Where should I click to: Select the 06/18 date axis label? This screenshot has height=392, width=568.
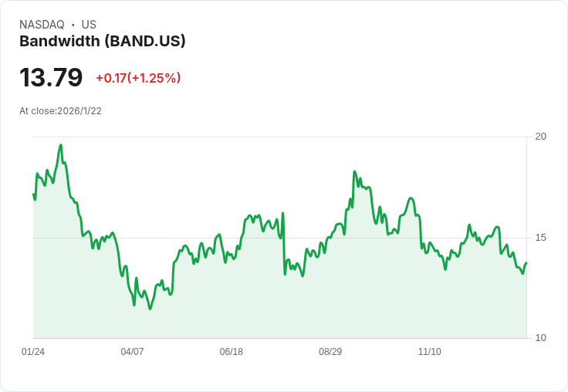[x=231, y=352]
